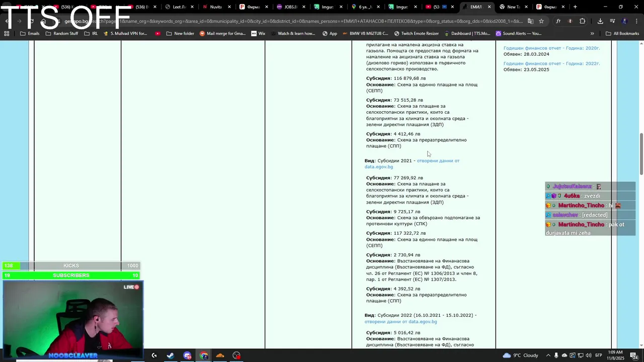The image size is (644, 362).
Task: Open the Random Stuff bookmark folder
Action: tap(62, 34)
